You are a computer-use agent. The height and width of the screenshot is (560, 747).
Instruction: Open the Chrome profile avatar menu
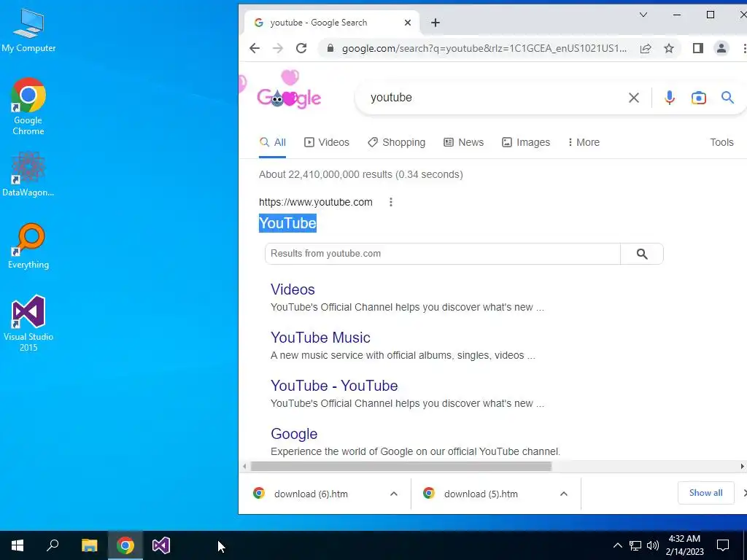(721, 48)
